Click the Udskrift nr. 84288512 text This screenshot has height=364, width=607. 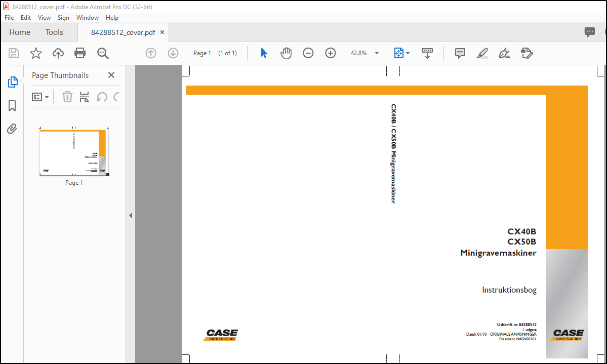point(516,325)
